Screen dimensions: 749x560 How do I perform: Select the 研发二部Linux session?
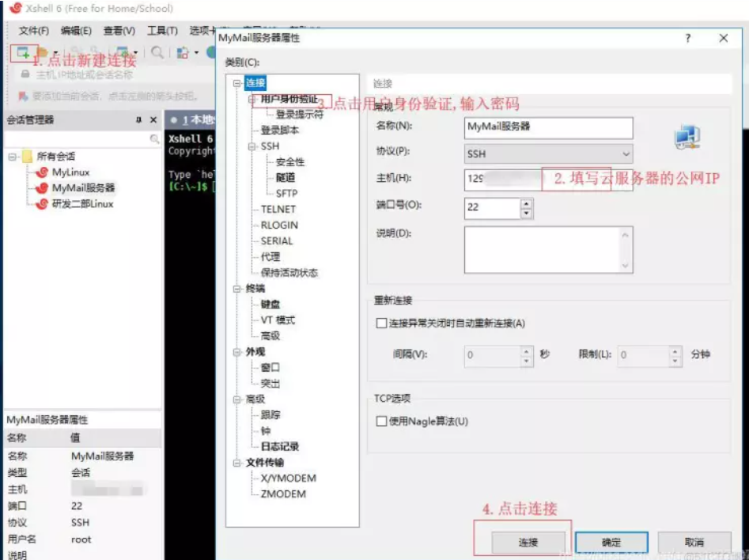pos(82,203)
